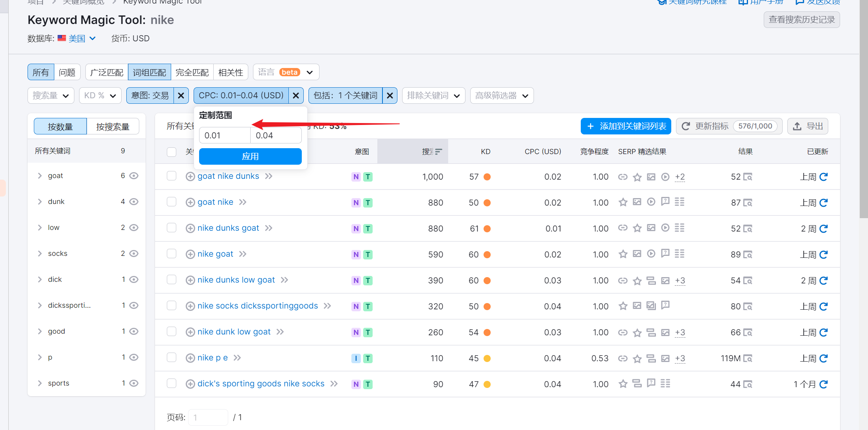Toggle eye icon for goat group
This screenshot has width=868, height=430.
pyautogui.click(x=134, y=176)
